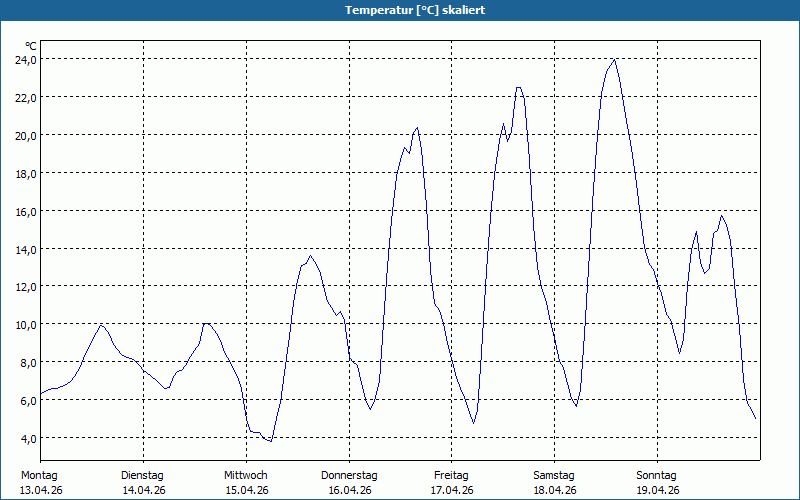The width and height of the screenshot is (800, 500).
Task: Click the 'Donnerstag' day label
Action: [x=349, y=475]
